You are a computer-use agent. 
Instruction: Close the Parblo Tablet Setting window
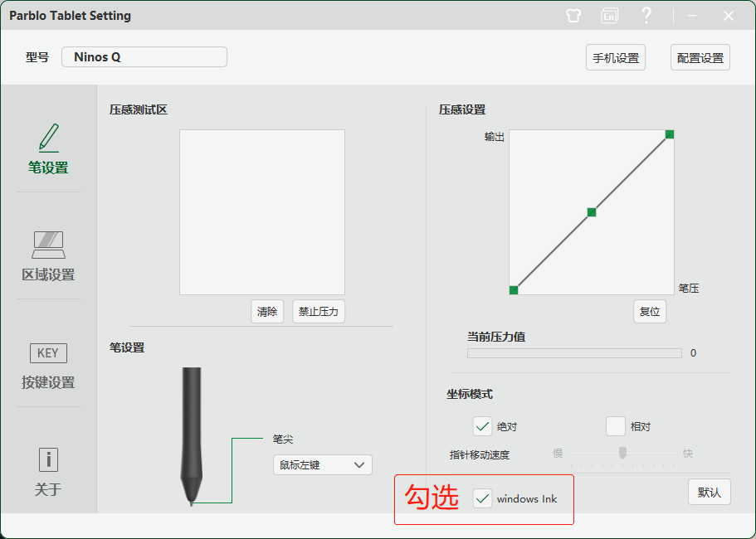click(729, 16)
